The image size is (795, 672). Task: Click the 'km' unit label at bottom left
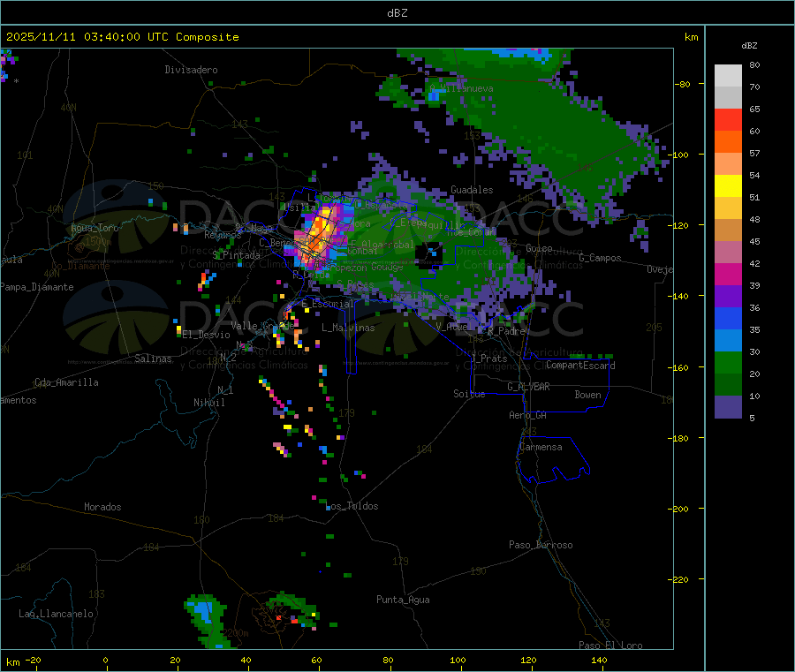(x=12, y=662)
